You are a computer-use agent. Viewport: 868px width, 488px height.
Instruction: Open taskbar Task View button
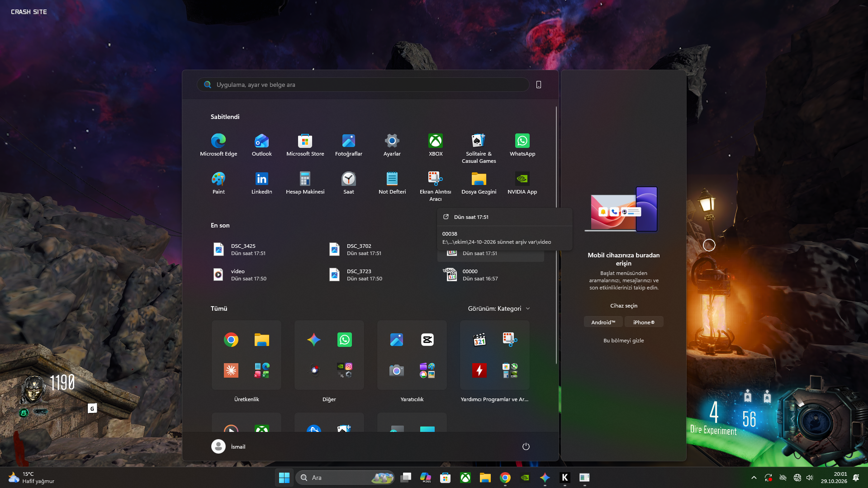tap(406, 478)
